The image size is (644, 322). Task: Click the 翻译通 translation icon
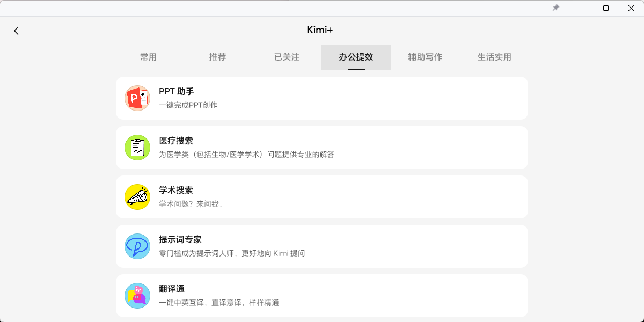click(137, 296)
